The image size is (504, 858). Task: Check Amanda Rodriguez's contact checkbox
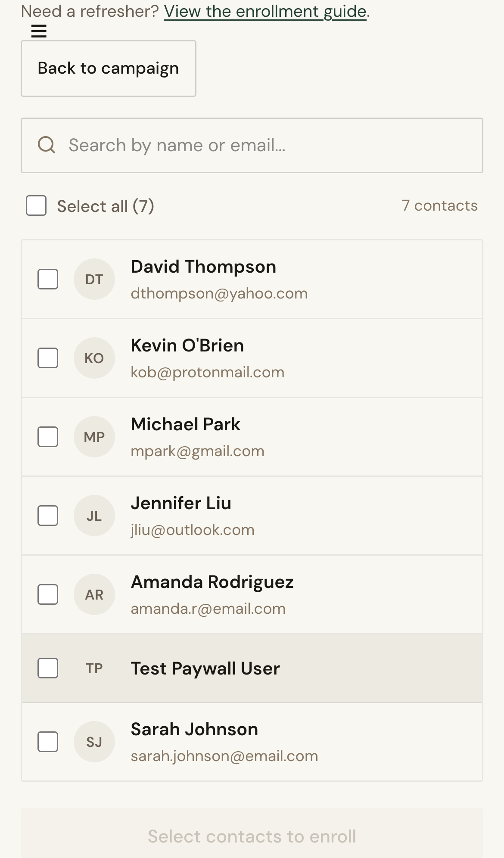48,594
